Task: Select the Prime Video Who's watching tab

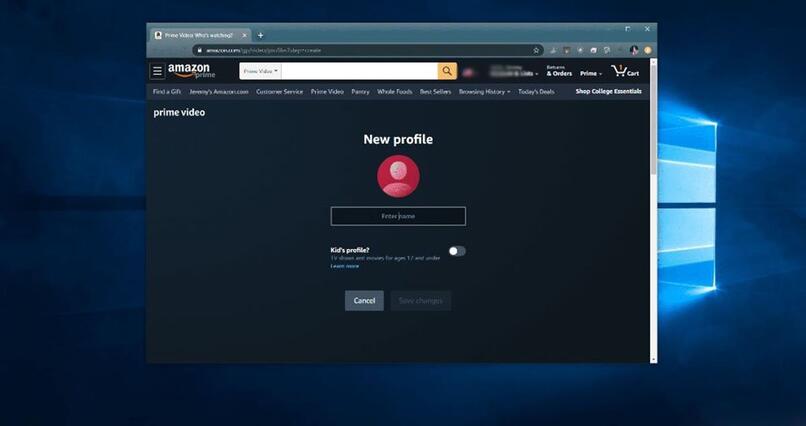Action: pyautogui.click(x=200, y=35)
